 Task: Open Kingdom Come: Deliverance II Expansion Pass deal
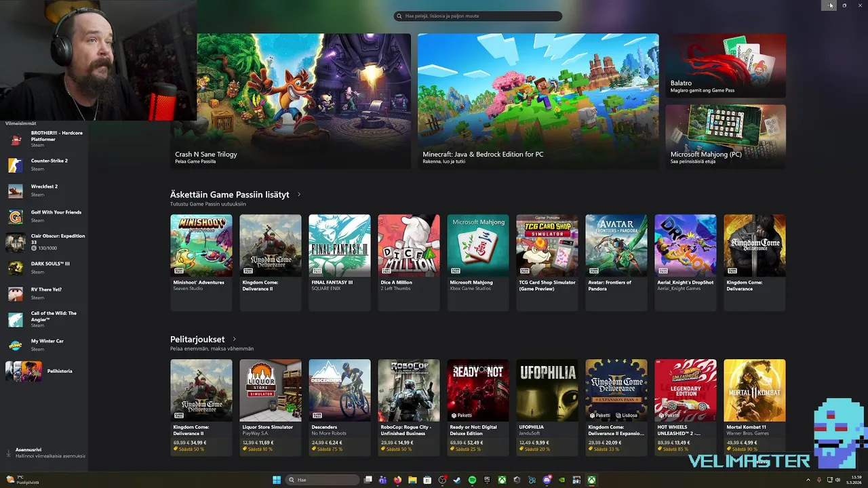pos(616,407)
